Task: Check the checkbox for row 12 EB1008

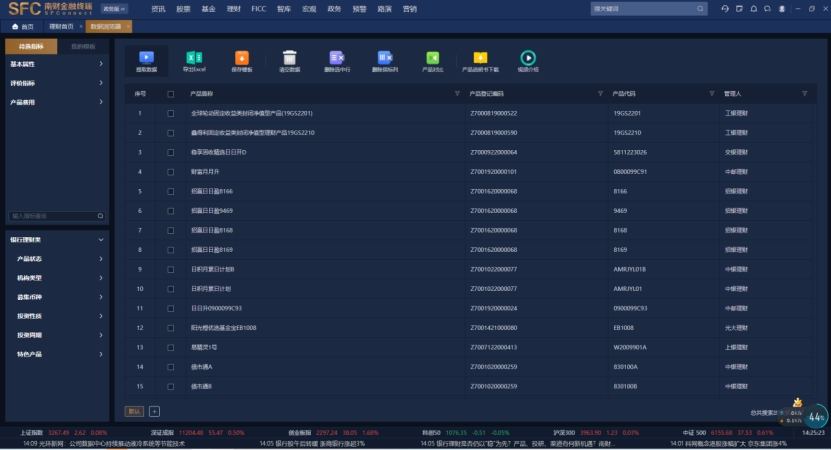Action: (171, 328)
